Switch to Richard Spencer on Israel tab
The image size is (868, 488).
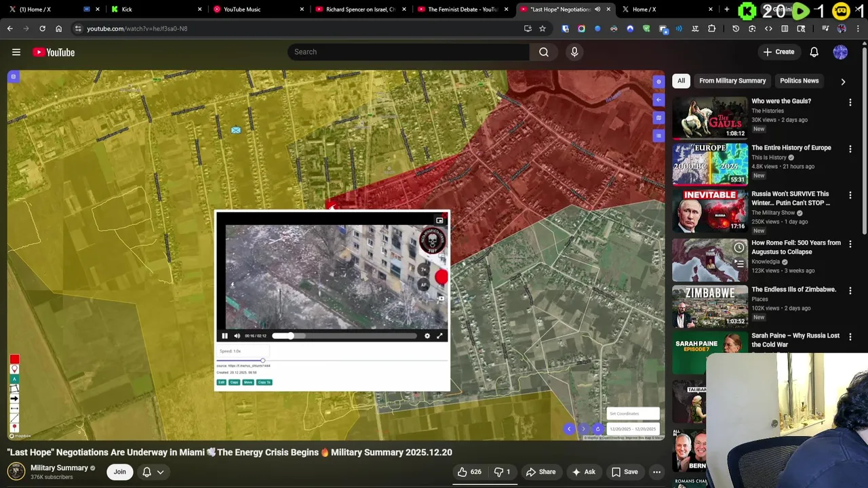tap(360, 9)
